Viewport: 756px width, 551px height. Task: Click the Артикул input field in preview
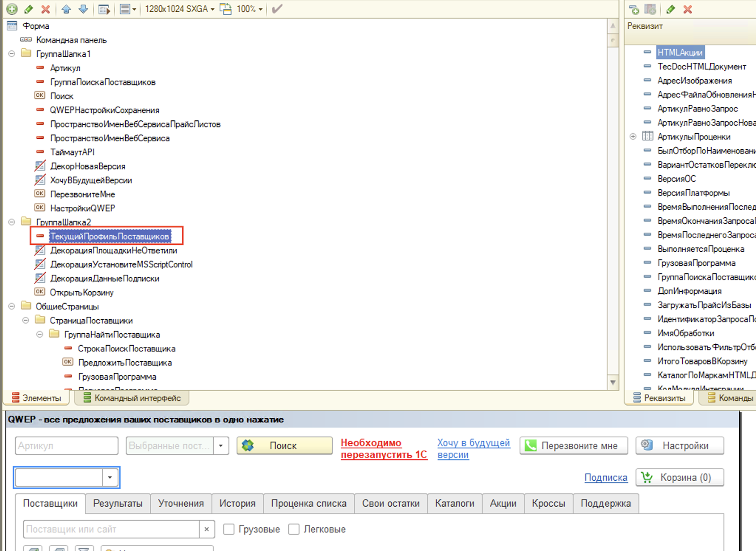(x=66, y=446)
